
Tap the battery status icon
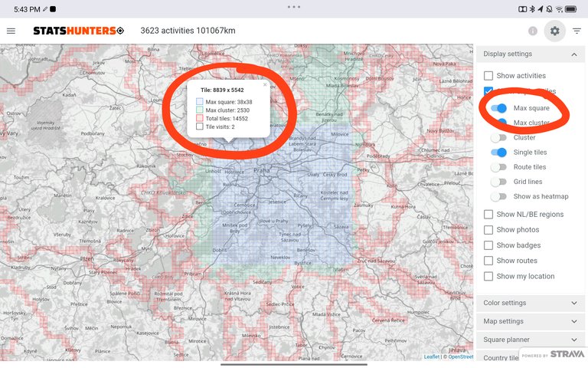tap(574, 8)
